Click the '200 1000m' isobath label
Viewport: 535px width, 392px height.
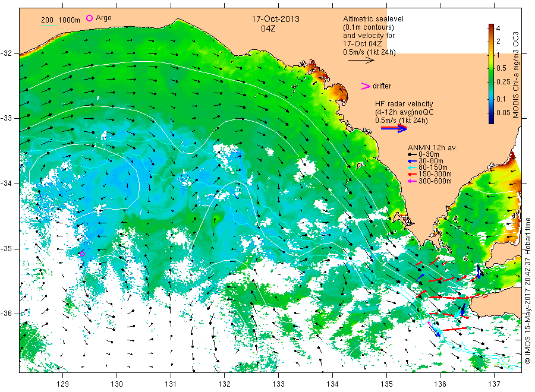(61, 20)
